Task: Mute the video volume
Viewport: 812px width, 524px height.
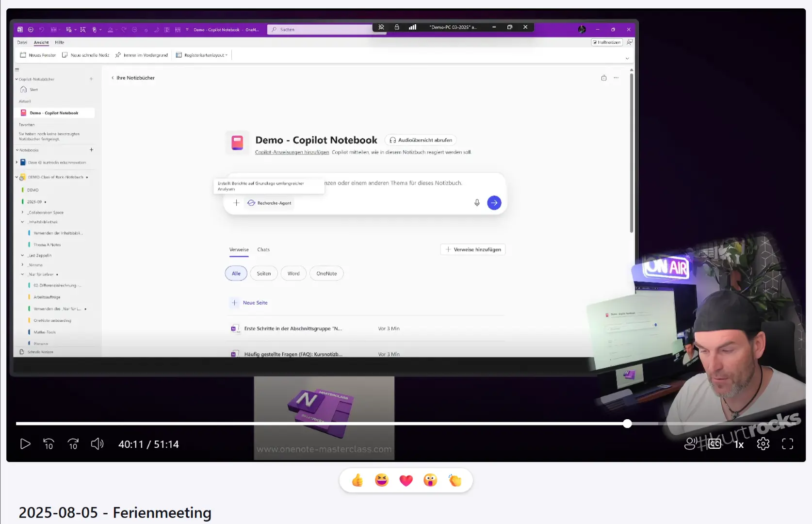Action: pos(97,444)
